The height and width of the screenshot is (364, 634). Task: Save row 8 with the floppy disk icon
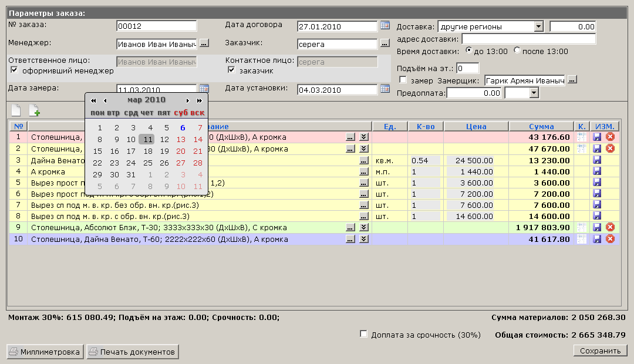tap(597, 216)
